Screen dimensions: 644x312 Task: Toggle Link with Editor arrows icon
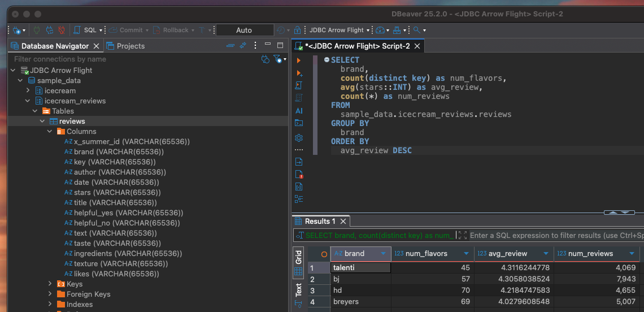[243, 45]
